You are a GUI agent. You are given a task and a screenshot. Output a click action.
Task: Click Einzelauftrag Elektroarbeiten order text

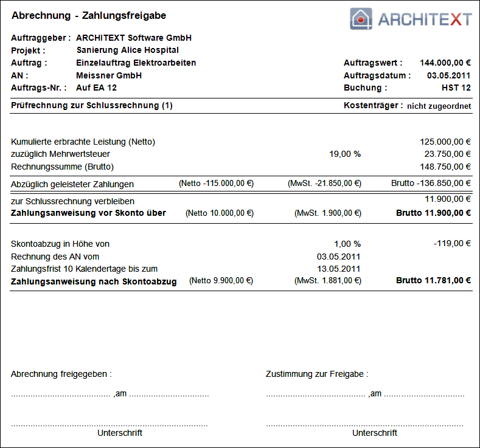(x=136, y=63)
